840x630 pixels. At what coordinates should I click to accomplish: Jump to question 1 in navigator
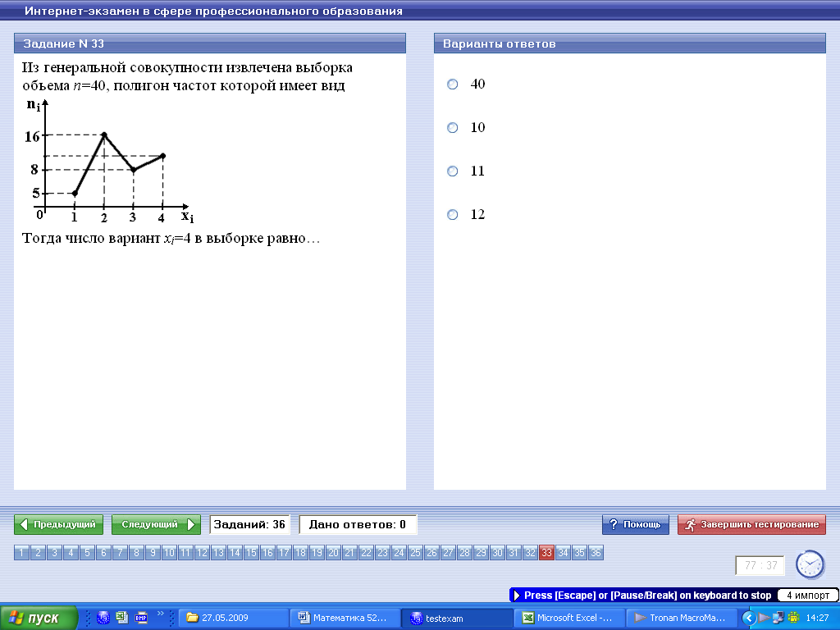21,554
